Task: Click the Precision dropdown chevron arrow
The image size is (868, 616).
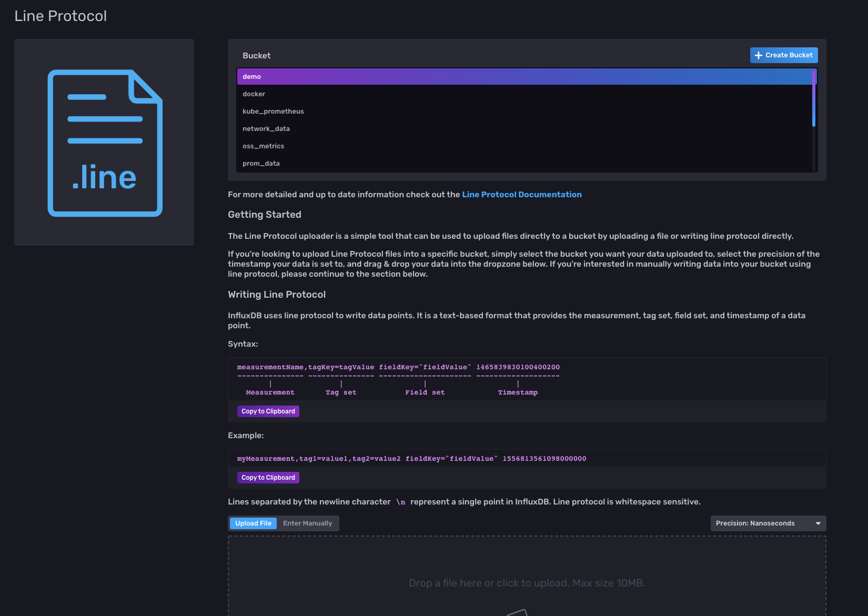Action: tap(817, 523)
